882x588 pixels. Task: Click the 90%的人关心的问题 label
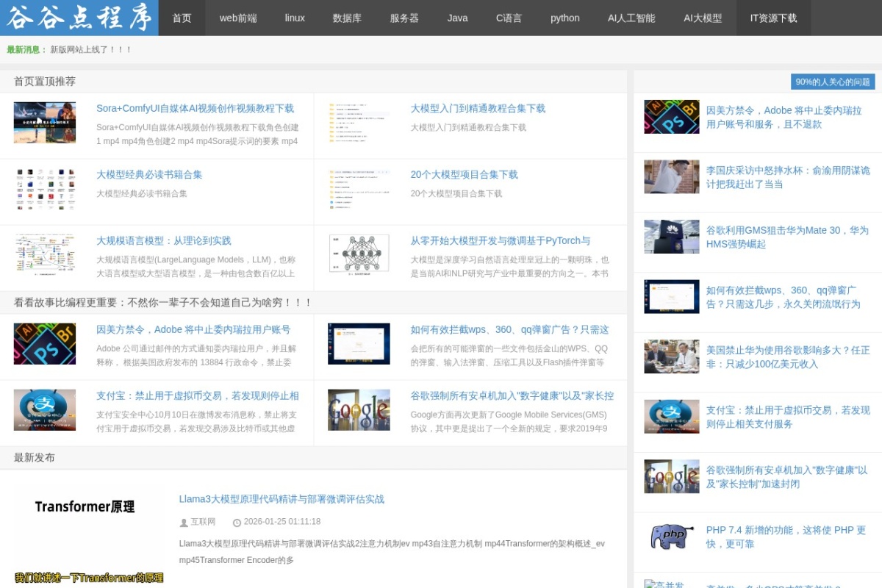[x=833, y=82]
